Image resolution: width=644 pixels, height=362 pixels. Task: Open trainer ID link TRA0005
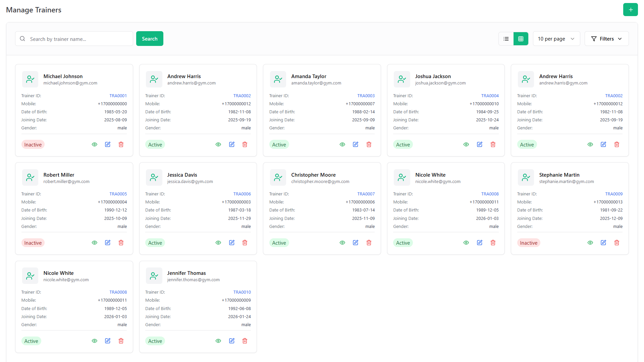pyautogui.click(x=118, y=194)
